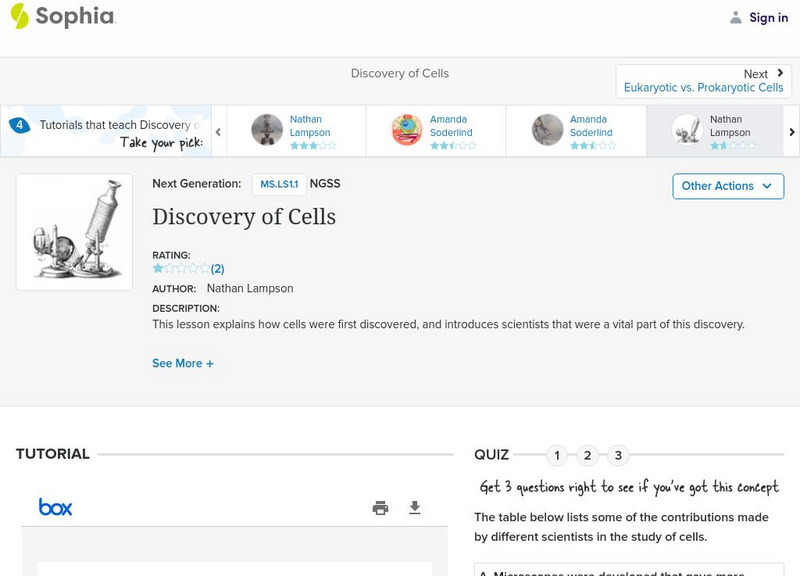
Task: Click the Sign in link
Action: tap(768, 18)
